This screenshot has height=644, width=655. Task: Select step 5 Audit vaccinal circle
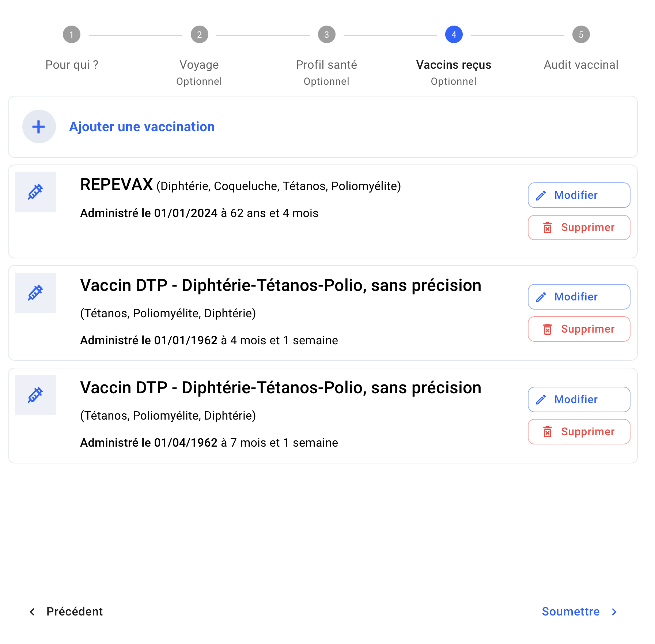click(x=581, y=35)
